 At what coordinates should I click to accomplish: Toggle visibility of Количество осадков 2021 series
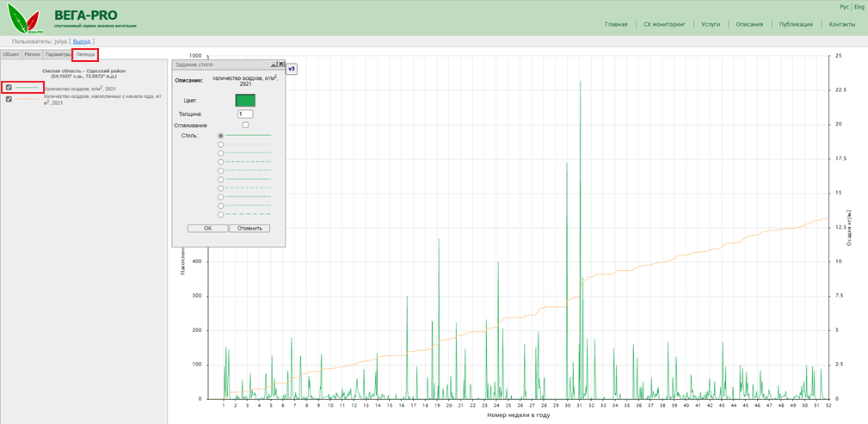coord(9,87)
